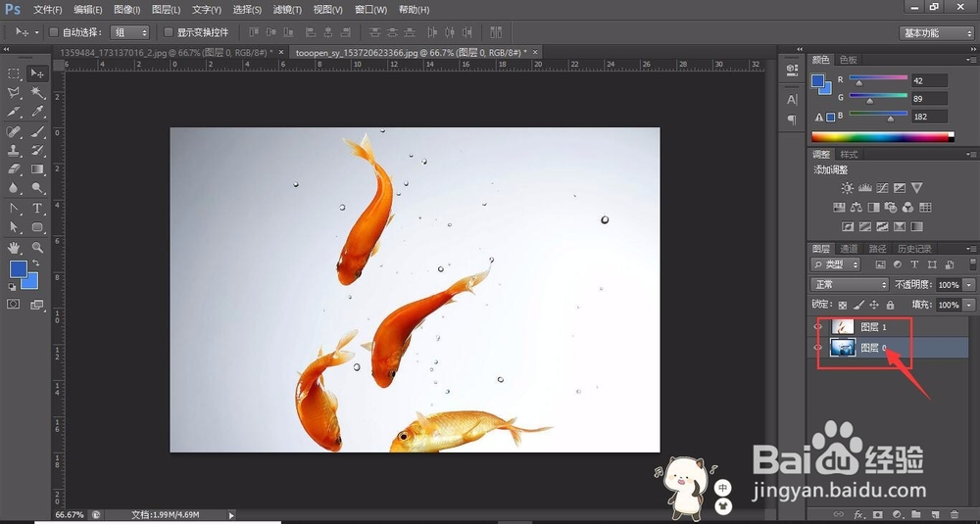Select the Polygonal Lasso tool

(14, 93)
